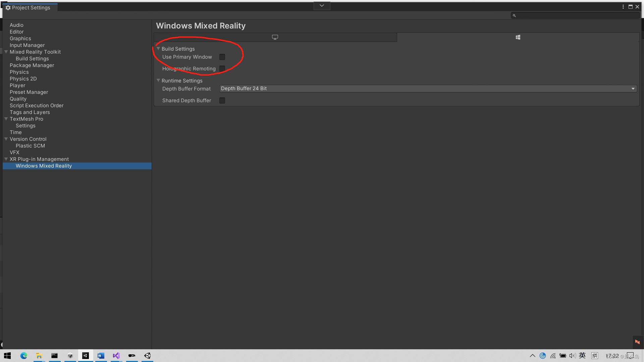Click the battery status tray icon

[562, 356]
